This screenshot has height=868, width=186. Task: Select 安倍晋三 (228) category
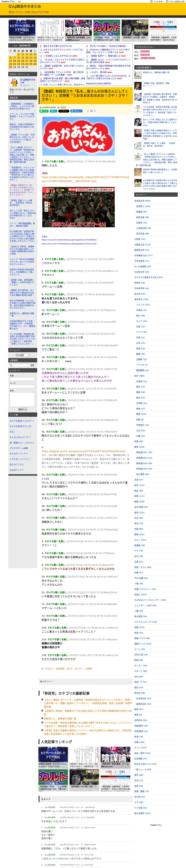tap(143, 206)
